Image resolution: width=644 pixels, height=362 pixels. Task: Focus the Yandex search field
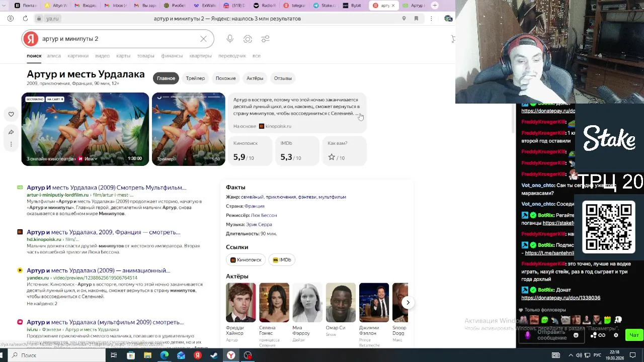point(118,39)
